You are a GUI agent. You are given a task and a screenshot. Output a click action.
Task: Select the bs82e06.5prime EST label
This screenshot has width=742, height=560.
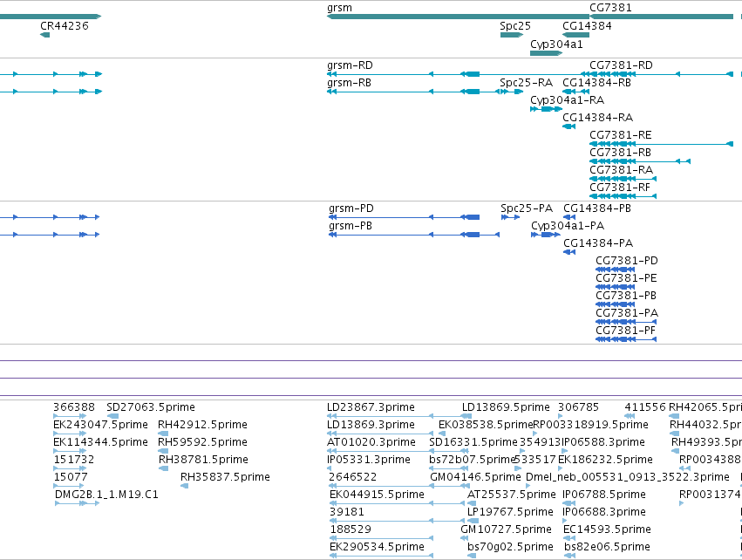pos(607,547)
